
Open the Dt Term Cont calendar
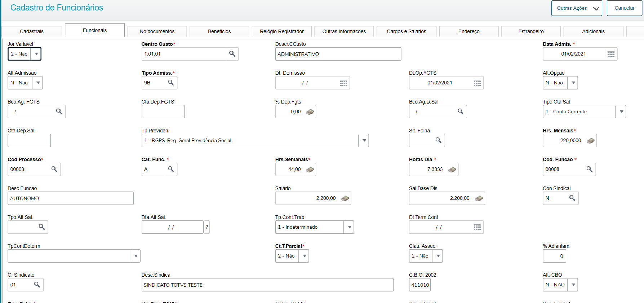pyautogui.click(x=477, y=227)
